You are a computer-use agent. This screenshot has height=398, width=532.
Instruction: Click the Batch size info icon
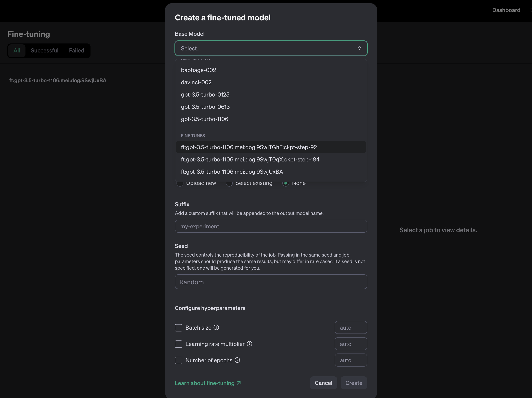(x=216, y=327)
